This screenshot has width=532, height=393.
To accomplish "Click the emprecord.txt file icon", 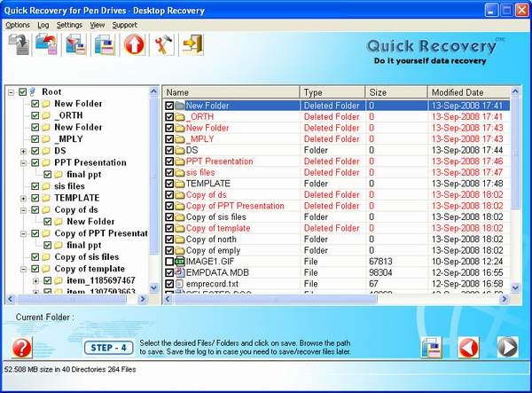I will point(179,284).
